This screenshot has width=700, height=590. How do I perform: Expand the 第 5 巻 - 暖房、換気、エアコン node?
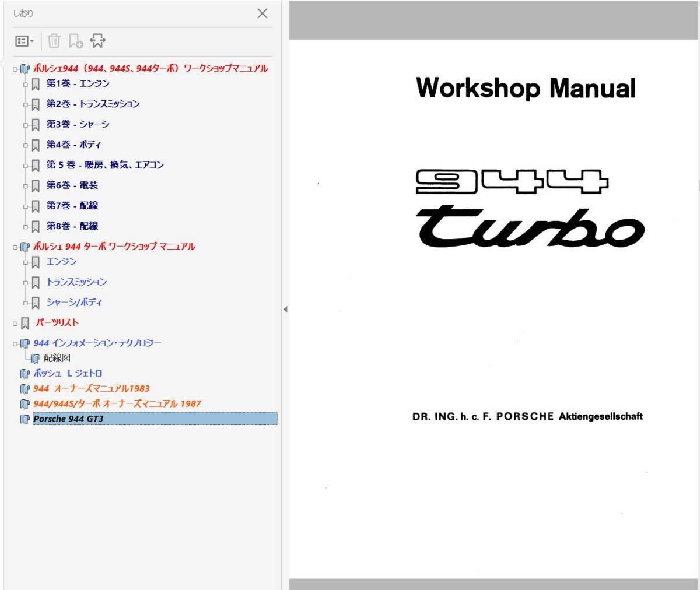(26, 166)
